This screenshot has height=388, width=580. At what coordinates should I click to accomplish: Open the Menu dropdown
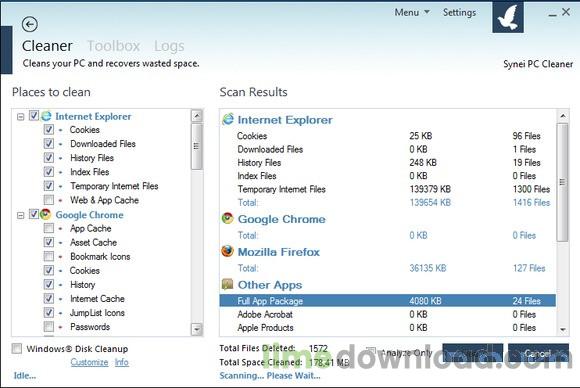tap(412, 13)
